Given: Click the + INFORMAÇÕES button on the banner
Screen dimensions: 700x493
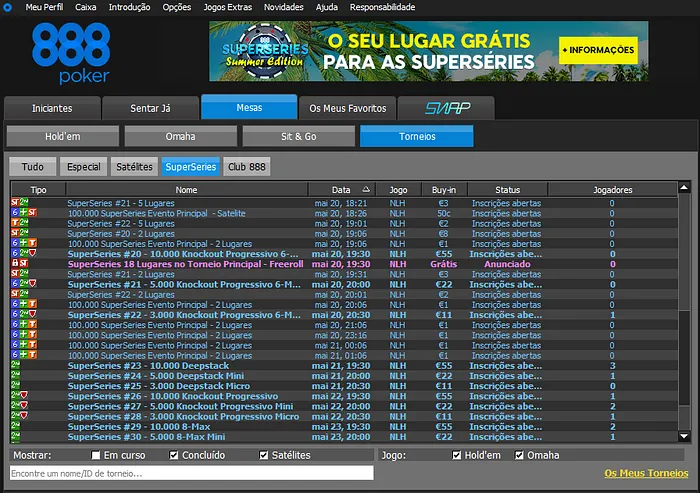Looking at the screenshot, I should coord(598,50).
